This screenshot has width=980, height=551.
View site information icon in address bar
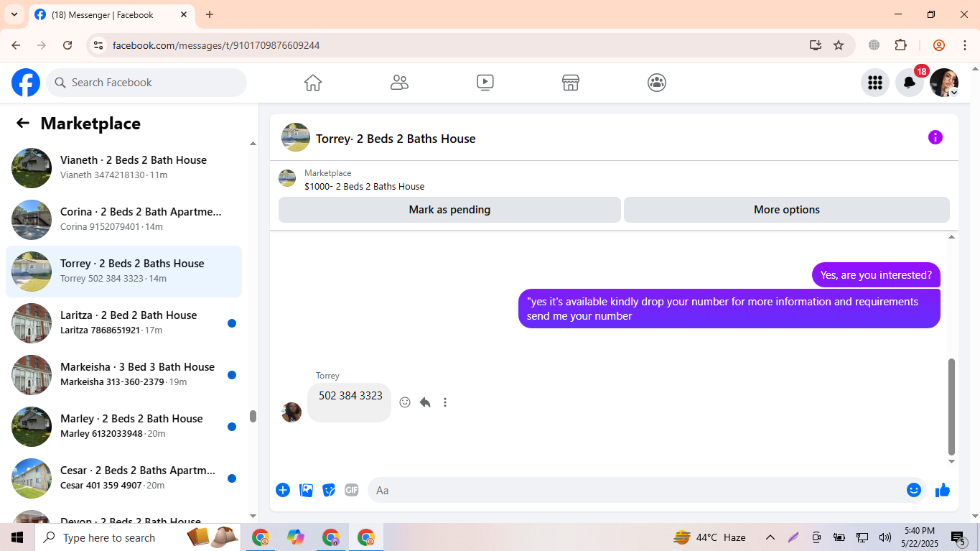tap(98, 45)
